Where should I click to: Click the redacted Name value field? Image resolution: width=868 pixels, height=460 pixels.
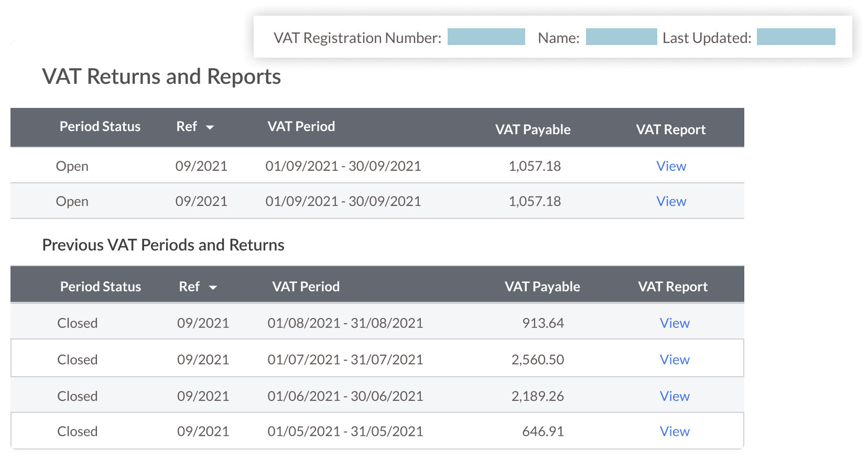(621, 37)
